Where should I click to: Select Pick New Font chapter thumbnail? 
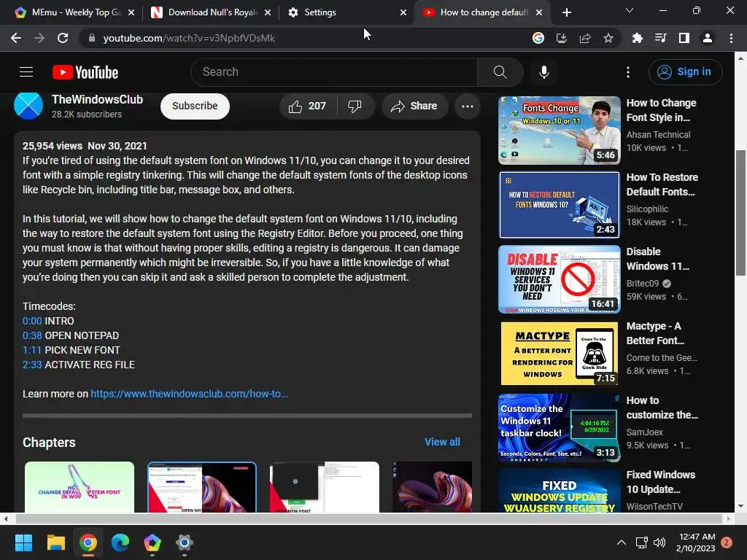(325, 487)
